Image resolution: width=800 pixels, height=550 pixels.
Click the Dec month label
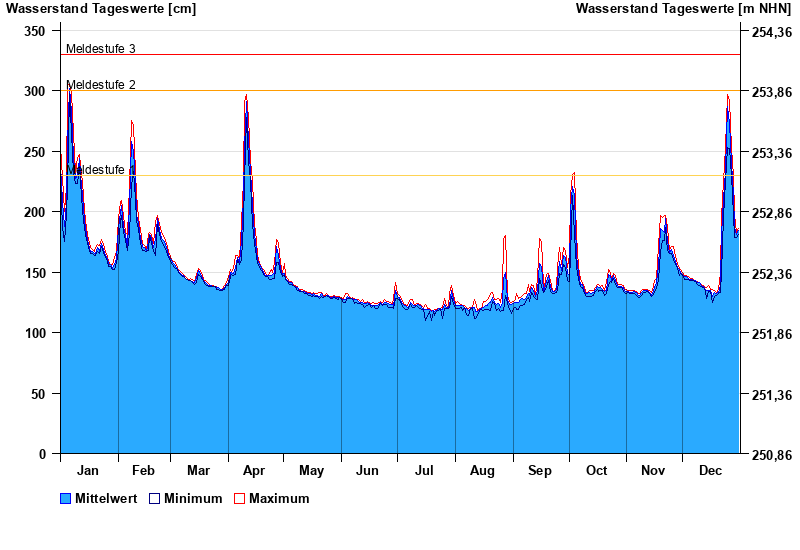coord(711,470)
